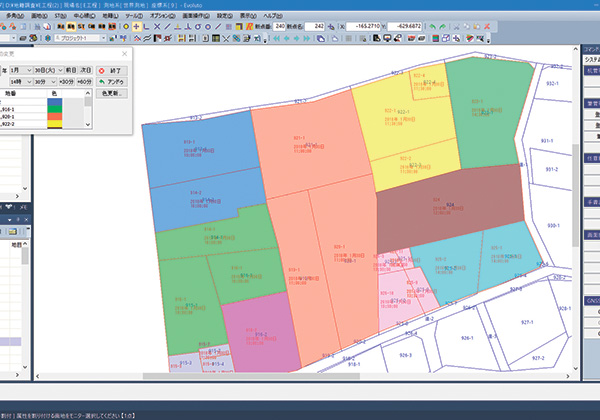
Task: Open the ヘルプ(H) menu
Action: coord(275,15)
